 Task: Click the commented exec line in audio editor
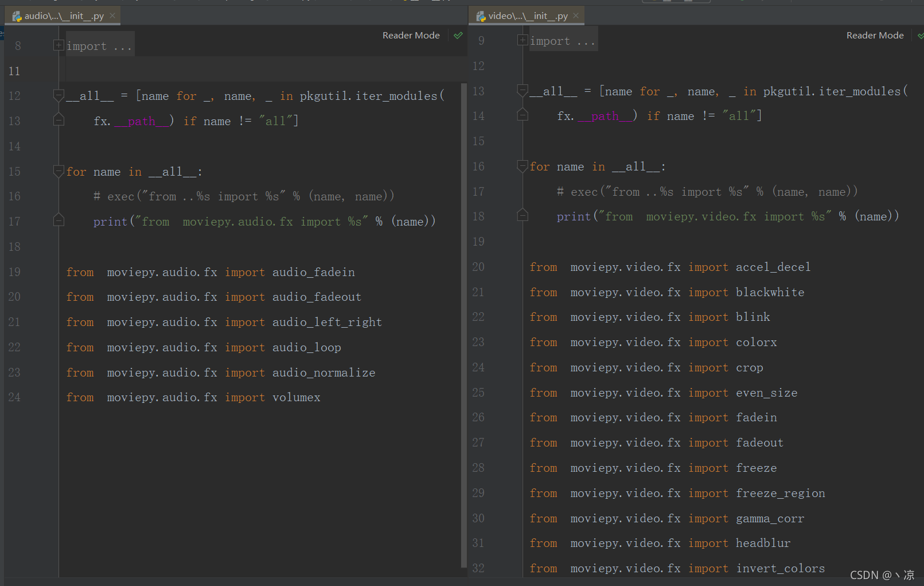click(x=244, y=196)
